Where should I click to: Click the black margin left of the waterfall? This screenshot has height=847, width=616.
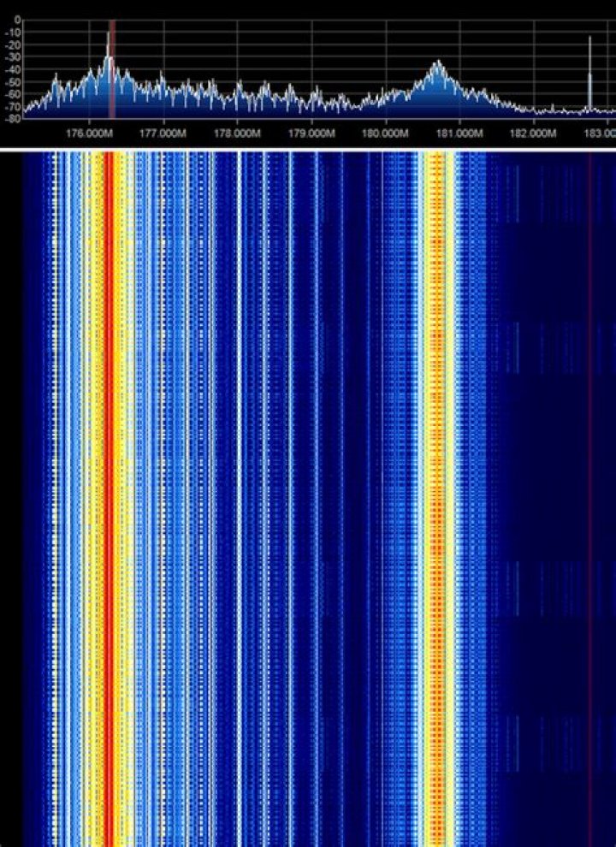[10, 496]
